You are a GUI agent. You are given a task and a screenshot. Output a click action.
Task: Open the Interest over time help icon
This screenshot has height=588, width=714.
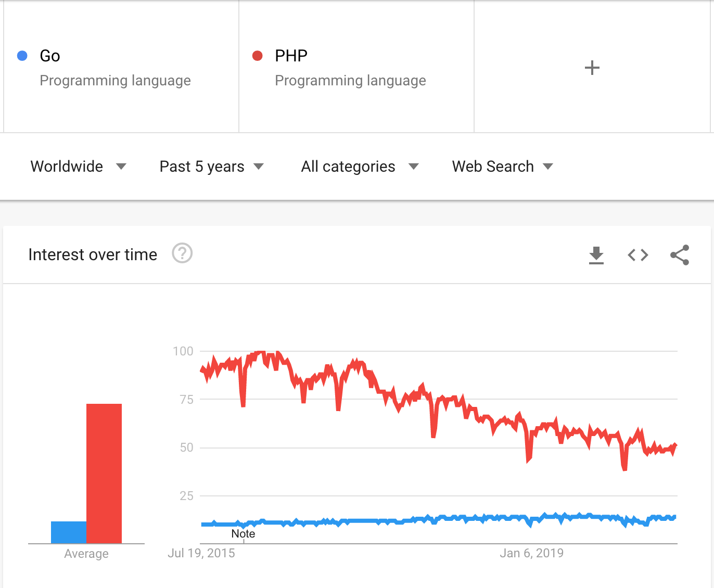182,253
